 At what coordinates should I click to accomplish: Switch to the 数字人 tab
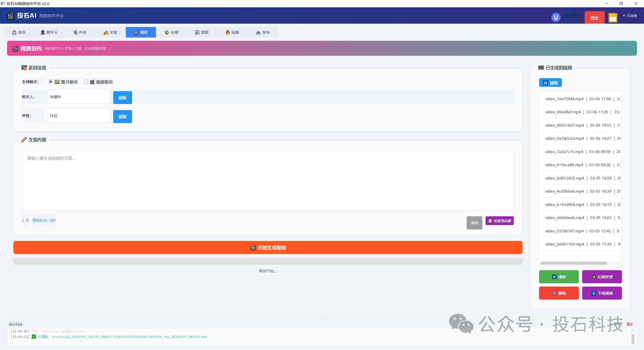(x=49, y=32)
